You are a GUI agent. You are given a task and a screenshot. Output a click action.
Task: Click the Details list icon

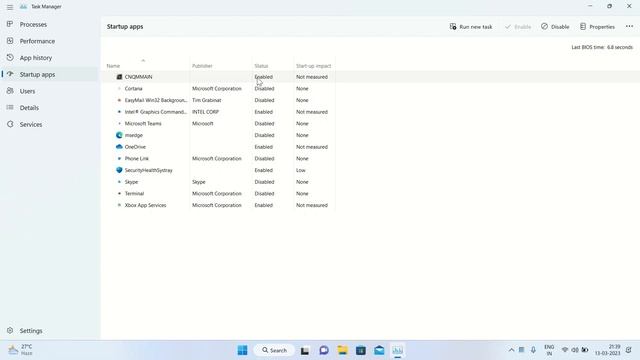point(10,107)
